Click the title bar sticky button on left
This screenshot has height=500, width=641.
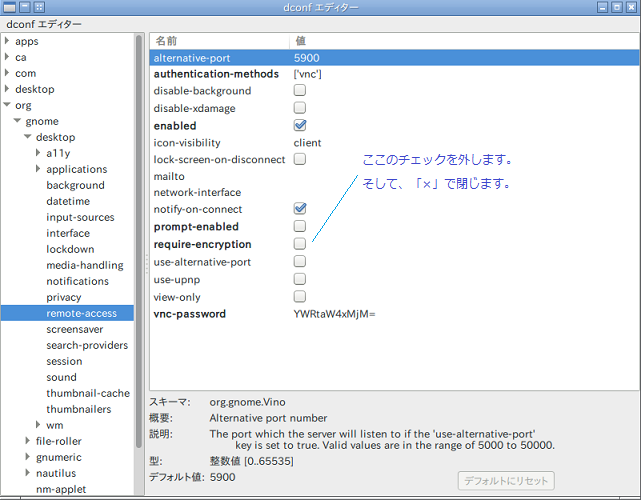[x=39, y=7]
